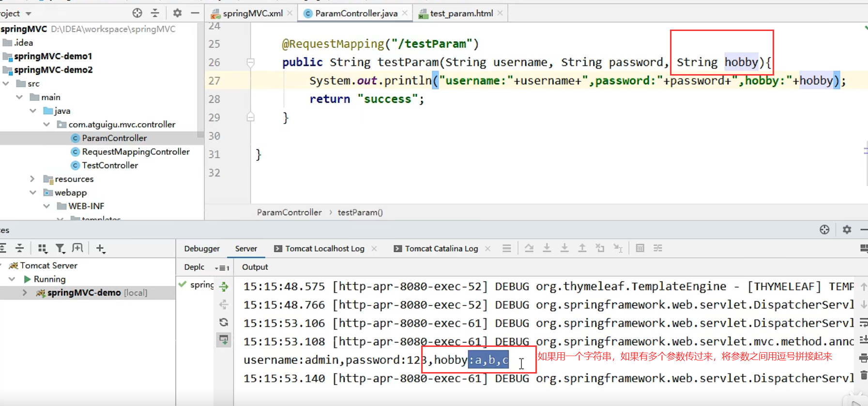
Task: Click the Filter icon in Services toolbar
Action: coord(60,249)
